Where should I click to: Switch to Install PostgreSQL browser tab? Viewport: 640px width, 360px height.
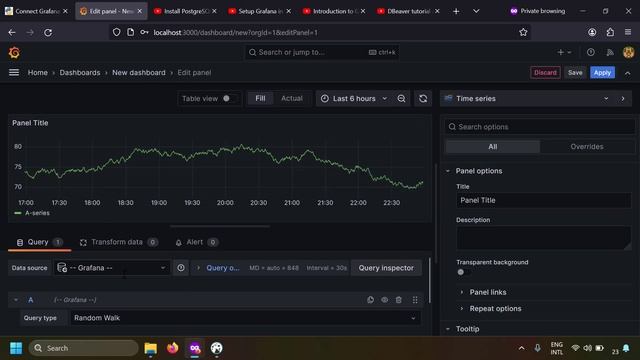pyautogui.click(x=186, y=11)
